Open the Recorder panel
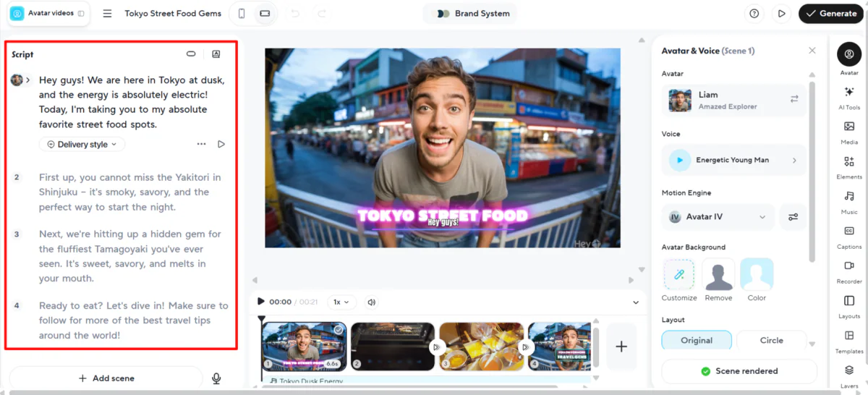 click(x=848, y=270)
